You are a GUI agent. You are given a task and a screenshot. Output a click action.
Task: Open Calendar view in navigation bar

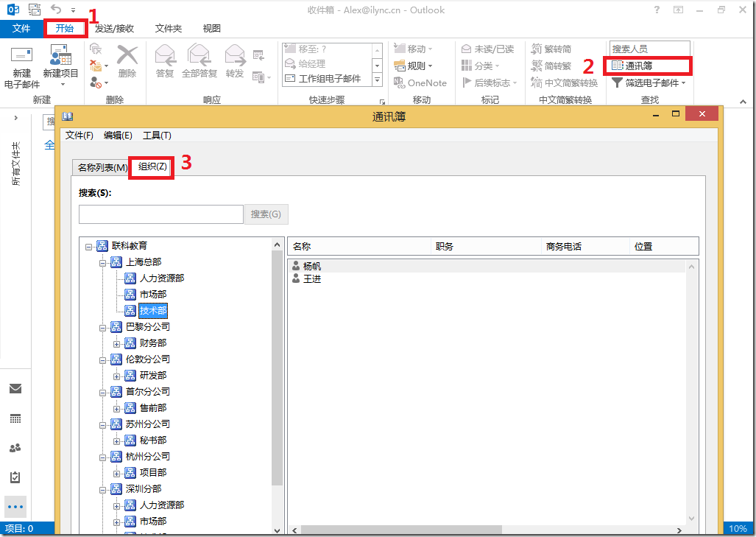pos(15,419)
